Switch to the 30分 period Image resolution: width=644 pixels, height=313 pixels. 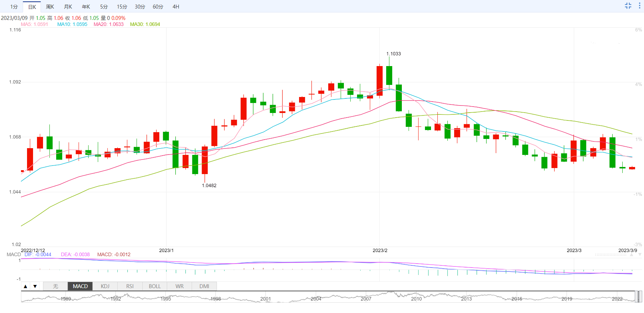(140, 7)
